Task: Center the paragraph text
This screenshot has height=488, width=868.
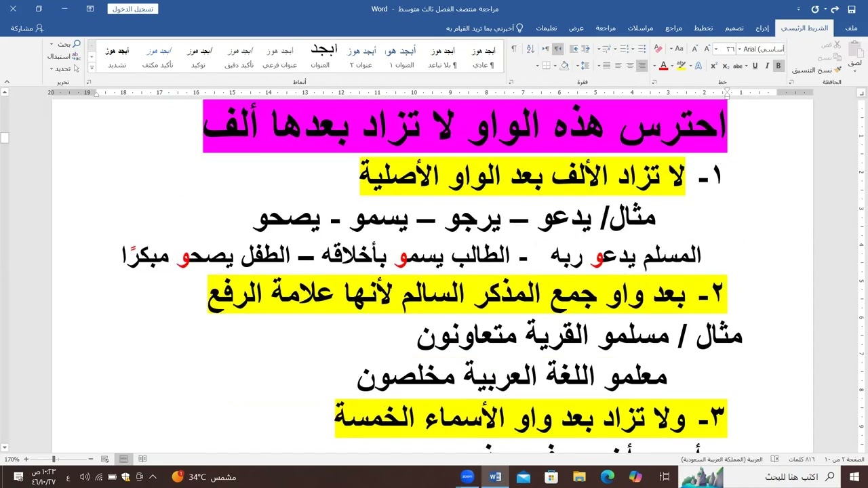Action: point(630,66)
